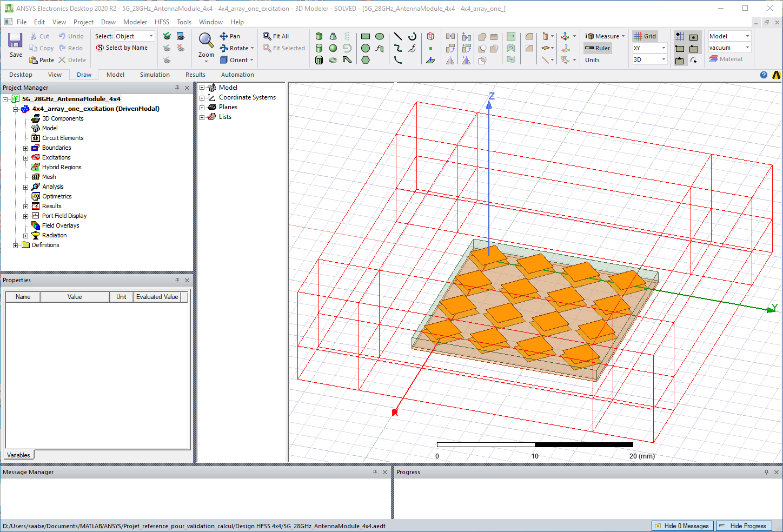Open the XY drawing plane dropdown
The height and width of the screenshot is (532, 783).
pos(649,48)
